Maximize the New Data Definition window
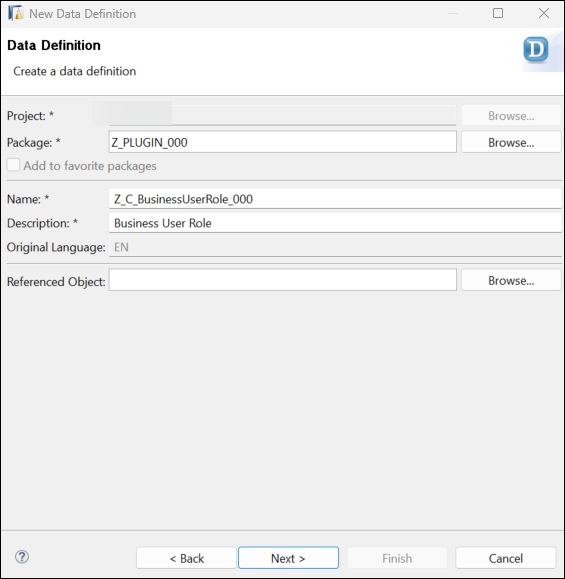The image size is (565, 579). pyautogui.click(x=498, y=13)
